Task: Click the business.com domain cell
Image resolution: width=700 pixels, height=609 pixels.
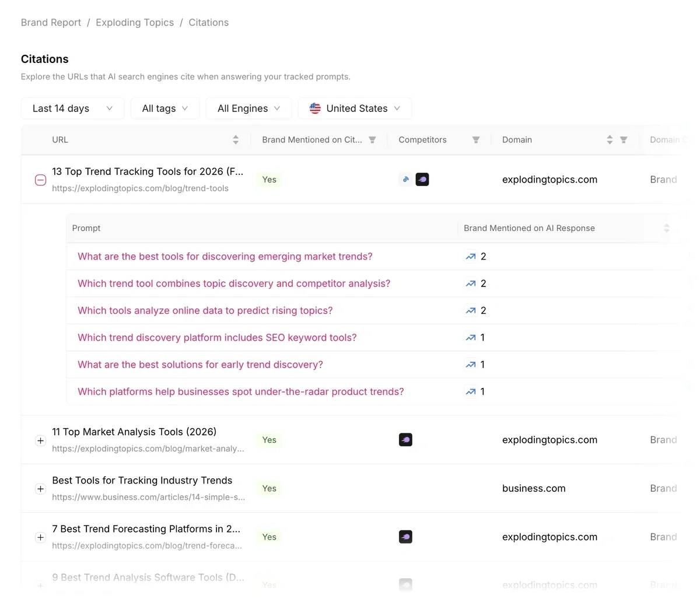Action: (534, 489)
